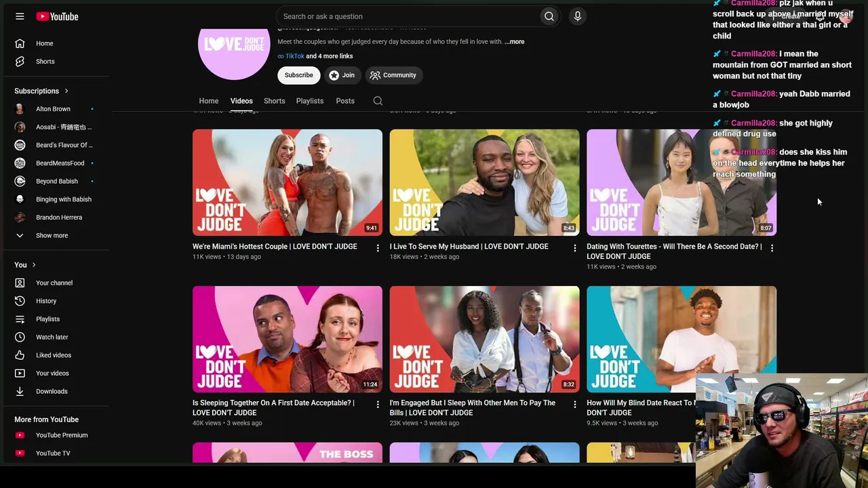This screenshot has height=488, width=868.
Task: Click the search magnifier button
Action: coord(549,16)
